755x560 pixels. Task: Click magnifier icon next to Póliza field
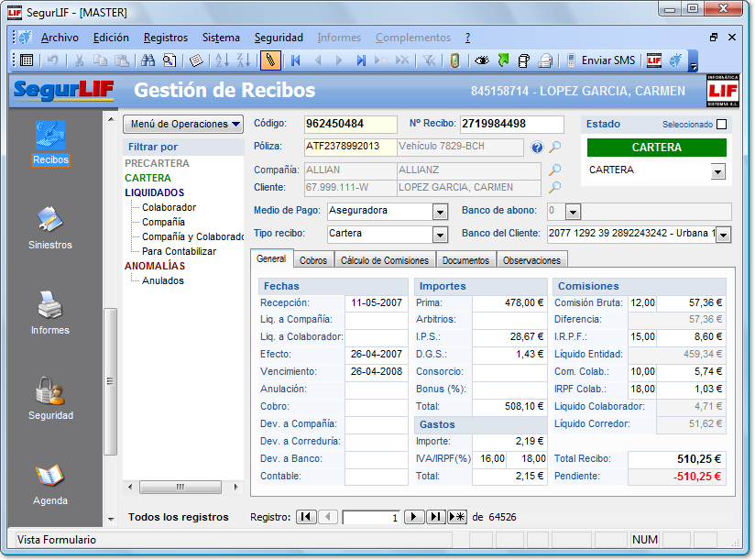pyautogui.click(x=555, y=148)
